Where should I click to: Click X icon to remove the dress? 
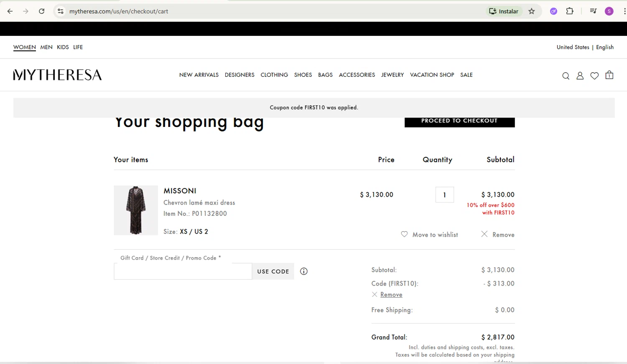point(484,234)
